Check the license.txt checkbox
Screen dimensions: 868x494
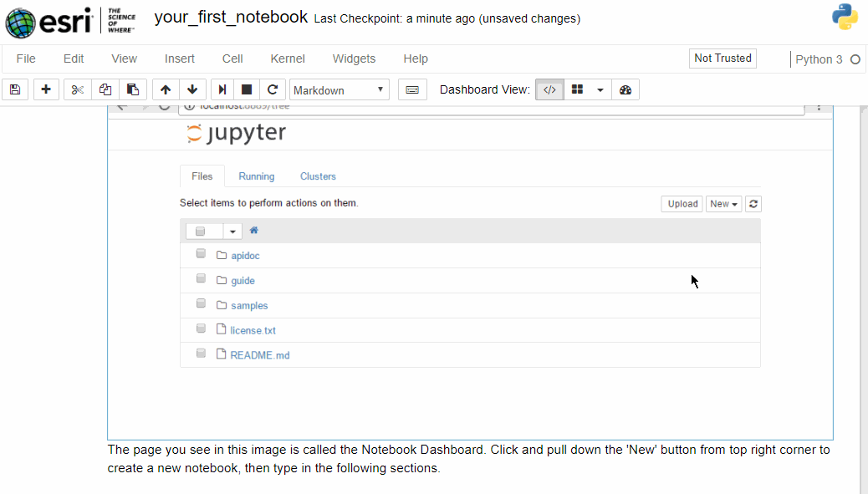(x=201, y=328)
